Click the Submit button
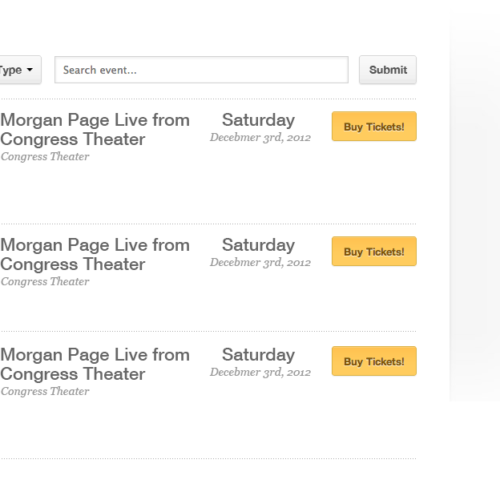The image size is (500, 500). [x=388, y=70]
